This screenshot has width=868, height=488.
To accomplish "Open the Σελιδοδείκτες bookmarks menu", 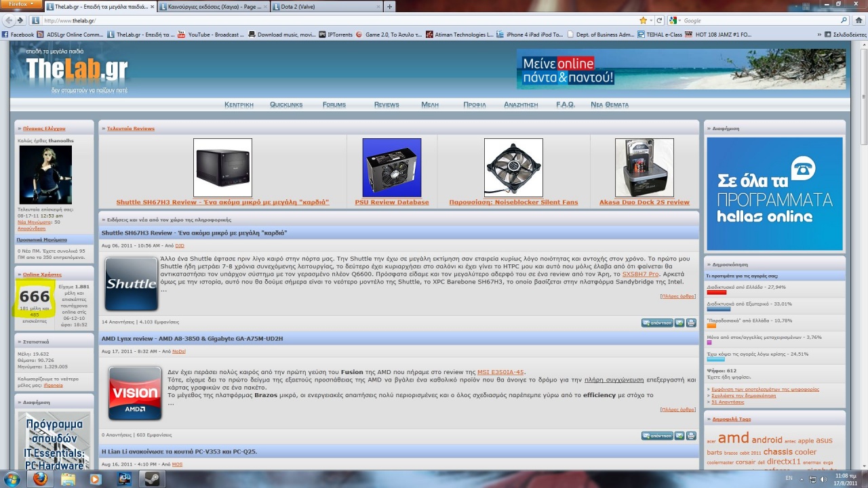I will click(846, 35).
